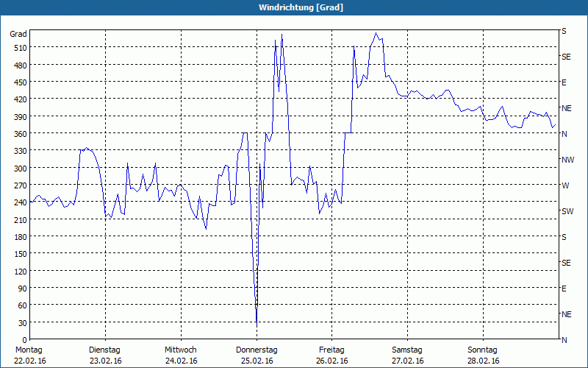Click the 'Montag' day label
Screen dimensions: 588x368
coord(29,350)
